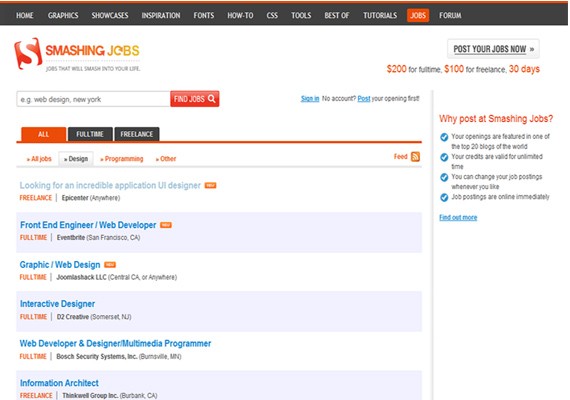The height and width of the screenshot is (400, 570).
Task: Click the NEW badge beside UI designer listing
Action: pyautogui.click(x=210, y=185)
